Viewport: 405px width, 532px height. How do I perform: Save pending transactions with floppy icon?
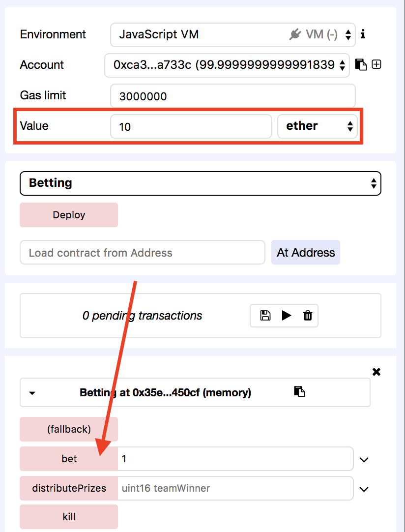265,316
